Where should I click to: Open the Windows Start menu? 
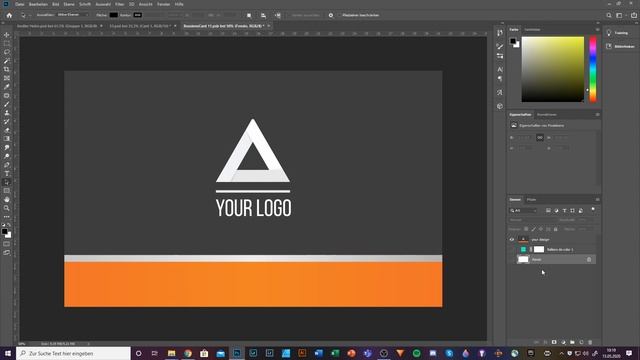coord(8,353)
